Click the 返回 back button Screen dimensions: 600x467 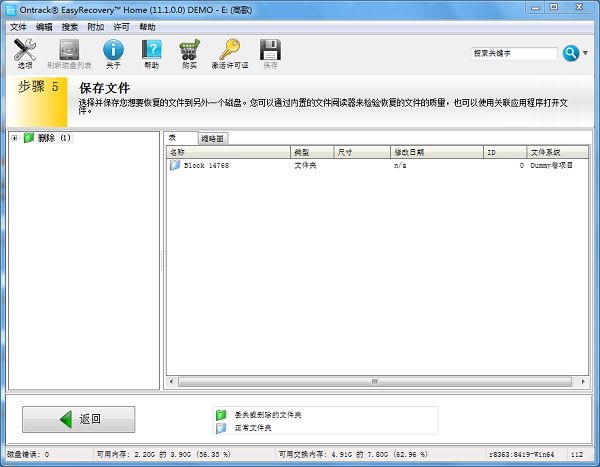coord(78,420)
